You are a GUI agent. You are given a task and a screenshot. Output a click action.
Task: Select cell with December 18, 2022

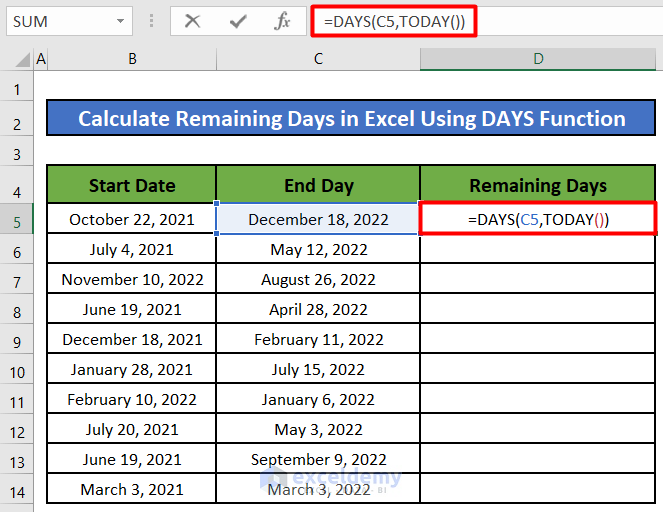tap(318, 220)
